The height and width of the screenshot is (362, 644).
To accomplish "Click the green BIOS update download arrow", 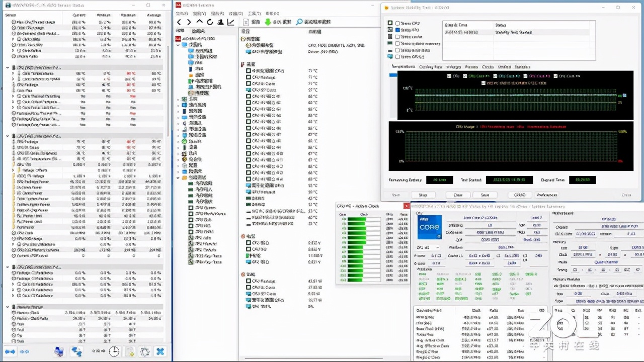I will coord(268,22).
